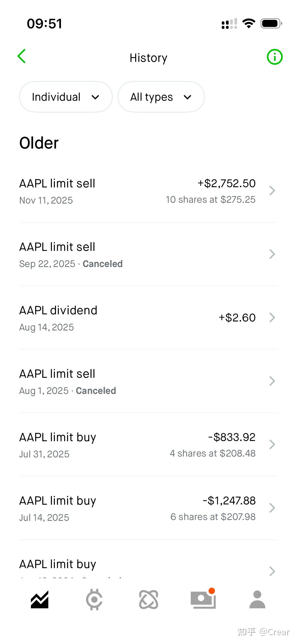The height and width of the screenshot is (644, 297).
Task: Switch to the crypto tab
Action: (x=94, y=600)
